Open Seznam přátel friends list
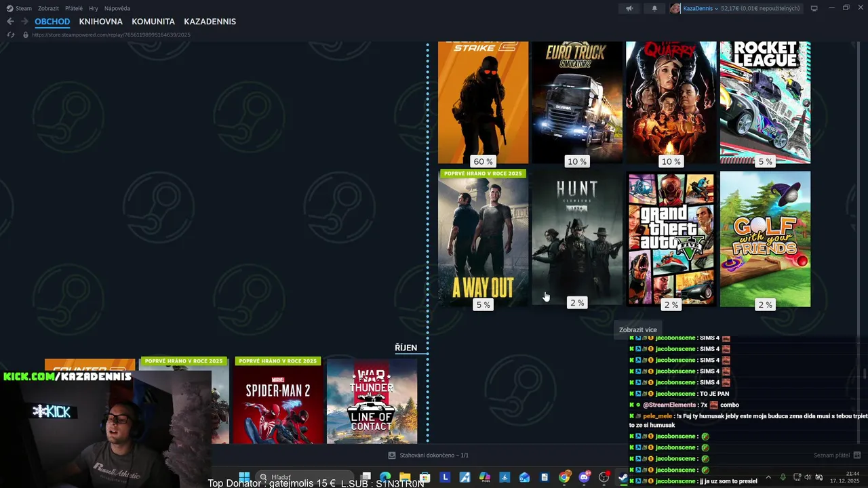This screenshot has height=488, width=868. tap(832, 455)
